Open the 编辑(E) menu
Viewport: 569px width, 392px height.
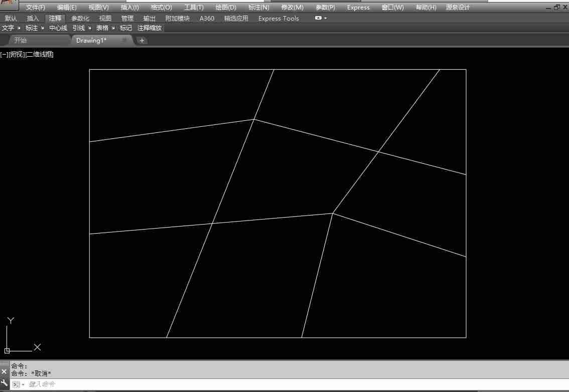tap(67, 7)
